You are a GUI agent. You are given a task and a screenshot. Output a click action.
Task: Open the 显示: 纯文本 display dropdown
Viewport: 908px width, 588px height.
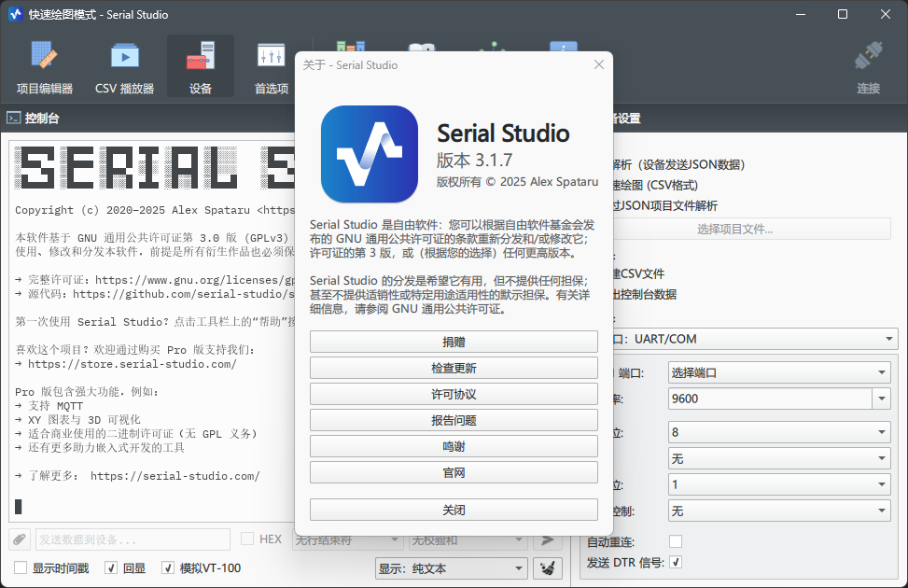point(451,568)
